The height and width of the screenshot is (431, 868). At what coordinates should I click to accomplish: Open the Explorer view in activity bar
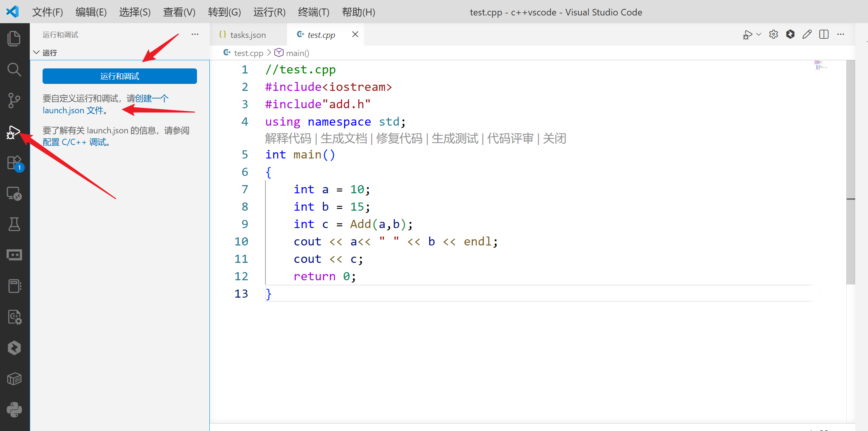(14, 38)
